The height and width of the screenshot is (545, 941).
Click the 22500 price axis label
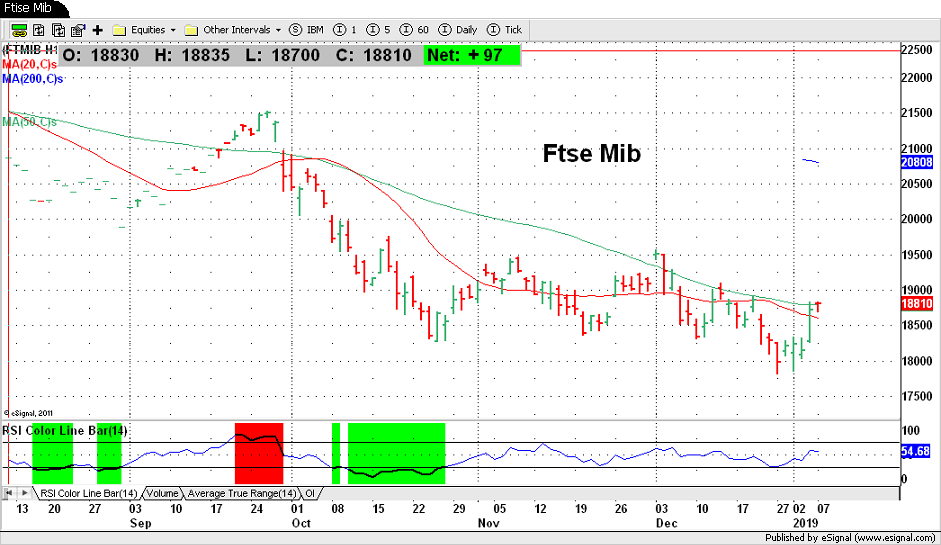coord(918,50)
